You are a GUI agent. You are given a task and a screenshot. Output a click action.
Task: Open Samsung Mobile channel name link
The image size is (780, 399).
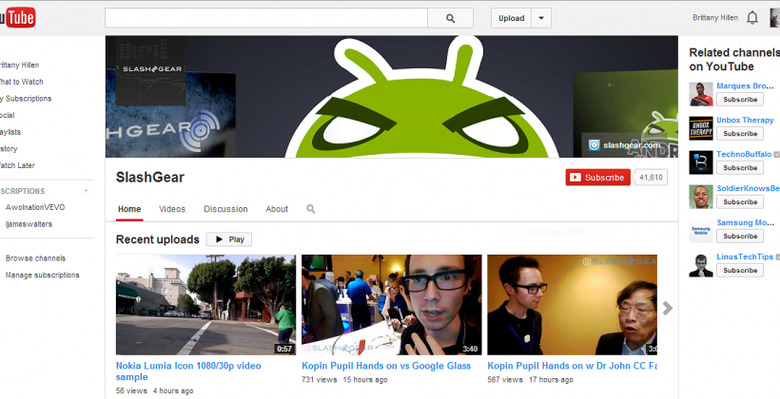[x=745, y=222]
